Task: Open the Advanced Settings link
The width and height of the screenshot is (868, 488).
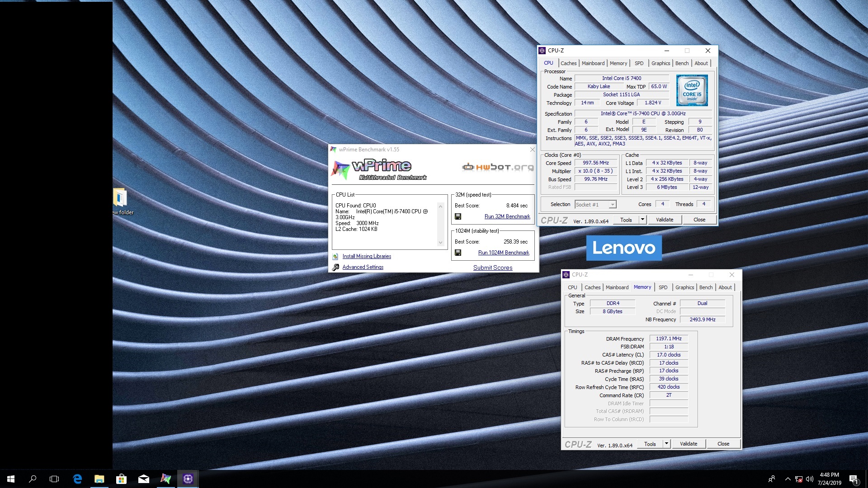Action: click(363, 267)
